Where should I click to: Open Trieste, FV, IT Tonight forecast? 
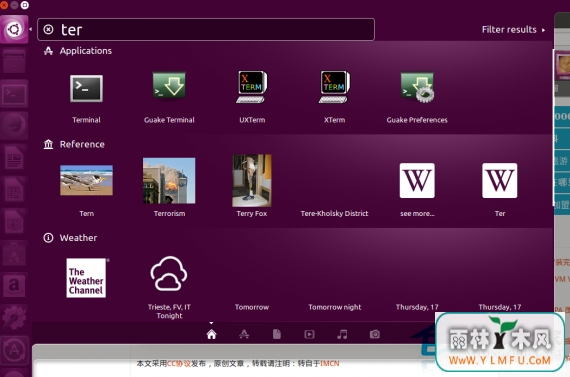pyautogui.click(x=169, y=274)
